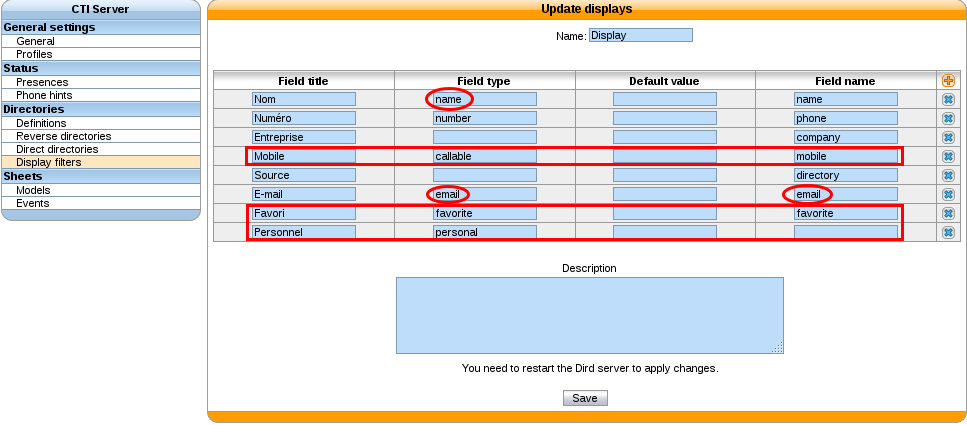
Task: Remove the Numéro field row
Action: tap(948, 118)
